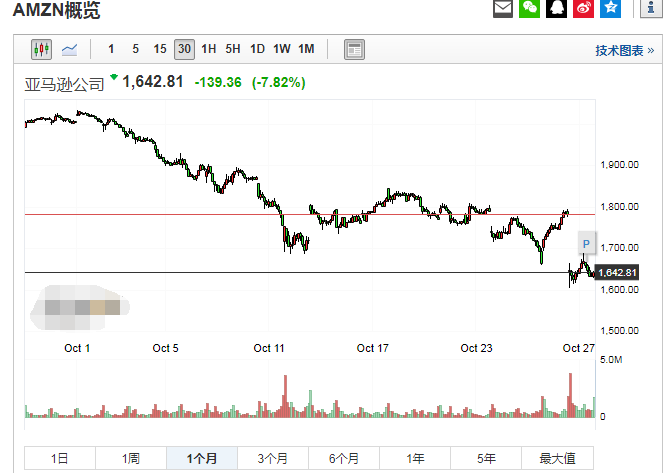Switch to the 1个月 range tab
Viewport: 670px width, 473px height.
click(x=202, y=458)
